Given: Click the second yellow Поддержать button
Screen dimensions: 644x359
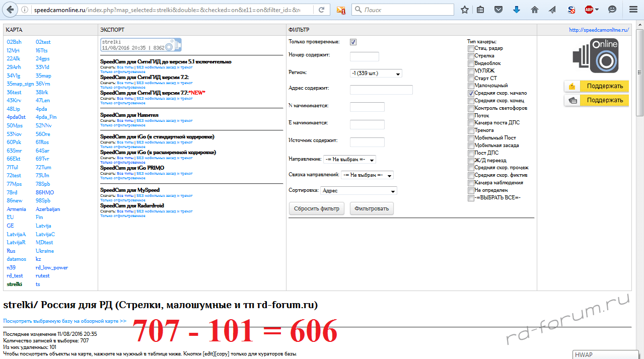Looking at the screenshot, I should click(x=597, y=100).
